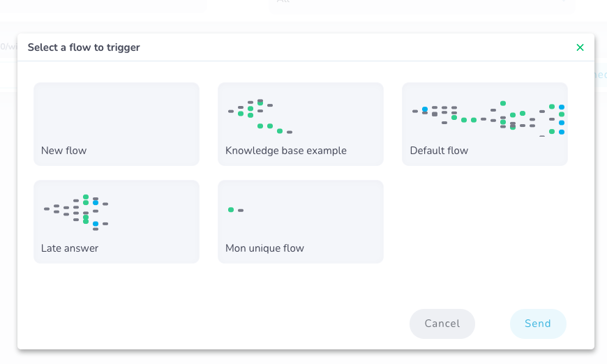Click the Default flow node diagram preview

(x=488, y=117)
